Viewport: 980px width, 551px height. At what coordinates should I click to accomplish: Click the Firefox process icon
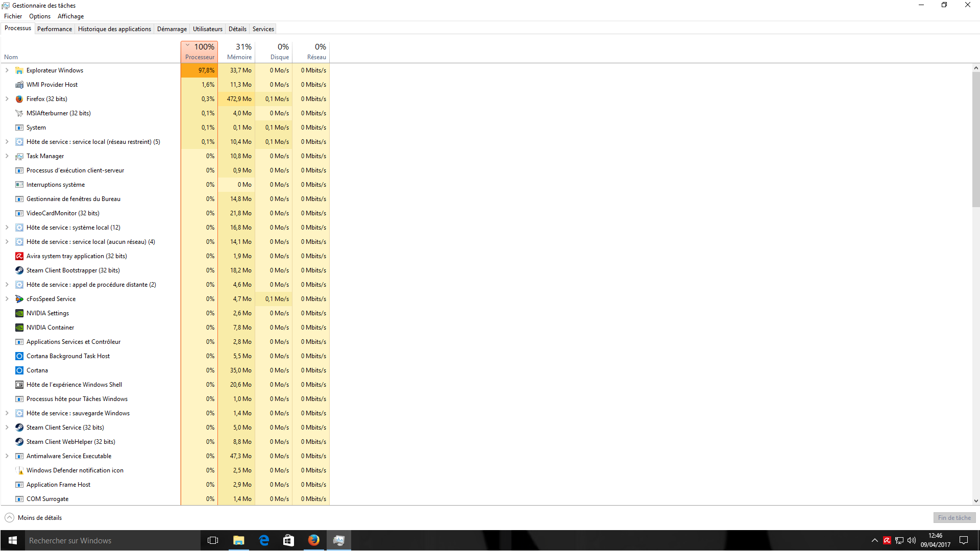pyautogui.click(x=19, y=99)
